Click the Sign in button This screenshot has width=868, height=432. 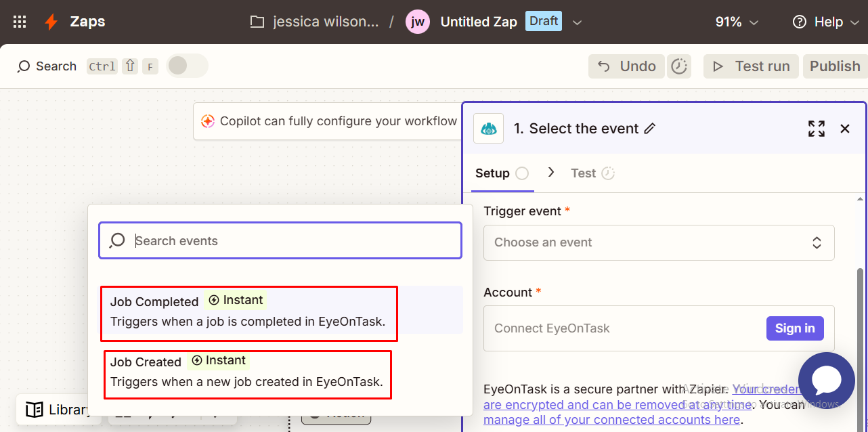(795, 328)
